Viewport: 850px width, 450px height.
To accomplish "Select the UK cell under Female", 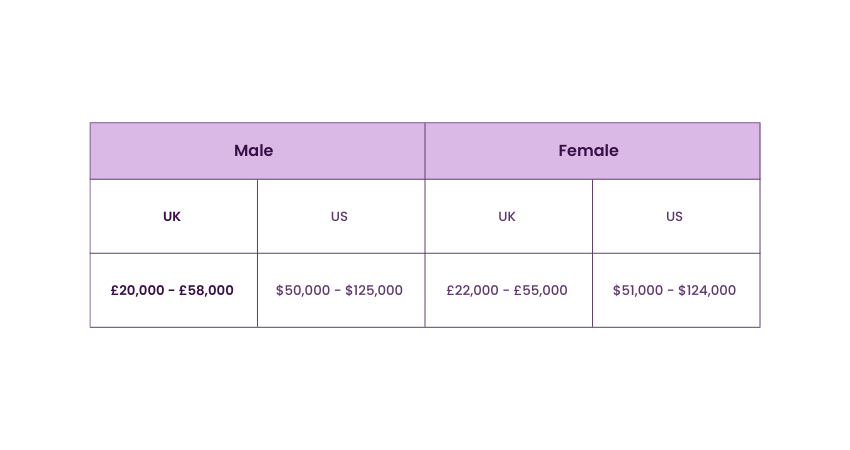I will (x=507, y=216).
